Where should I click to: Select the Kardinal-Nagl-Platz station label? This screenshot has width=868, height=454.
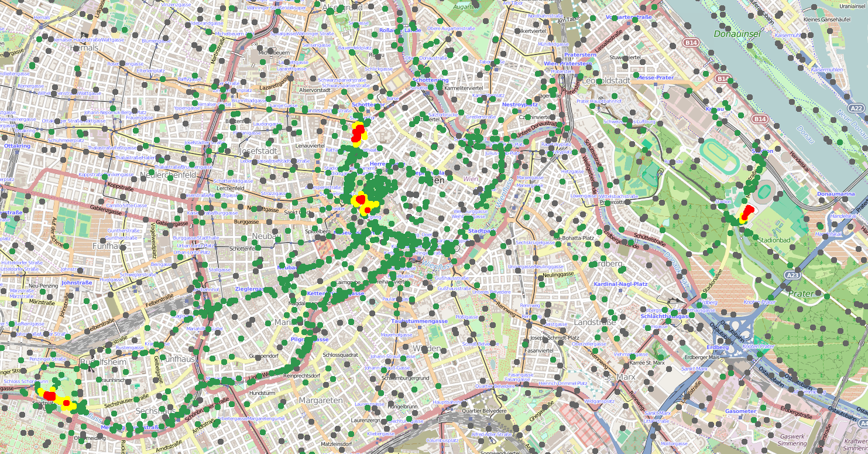click(620, 284)
